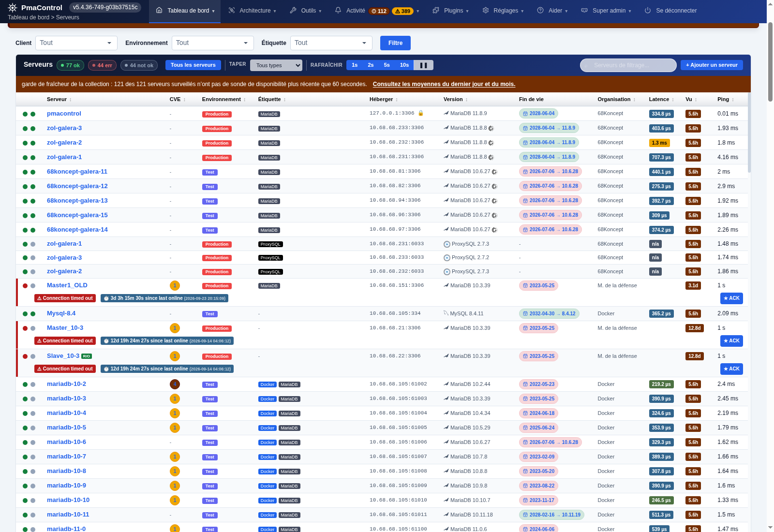
Task: Click the sort icon beside Héberger header
Action: [x=397, y=100]
